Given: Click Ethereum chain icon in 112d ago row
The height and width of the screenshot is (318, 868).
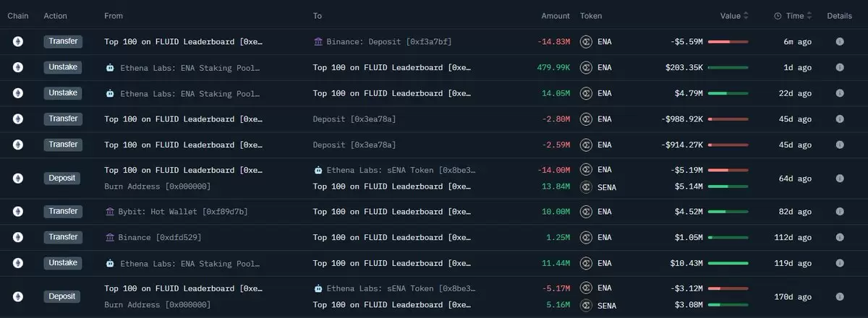Looking at the screenshot, I should (18, 237).
